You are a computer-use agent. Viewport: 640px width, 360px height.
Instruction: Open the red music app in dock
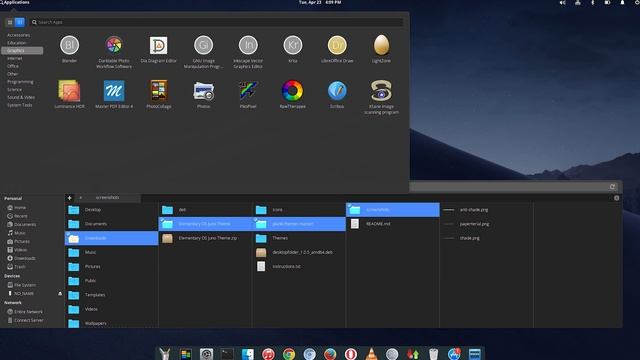(268, 354)
